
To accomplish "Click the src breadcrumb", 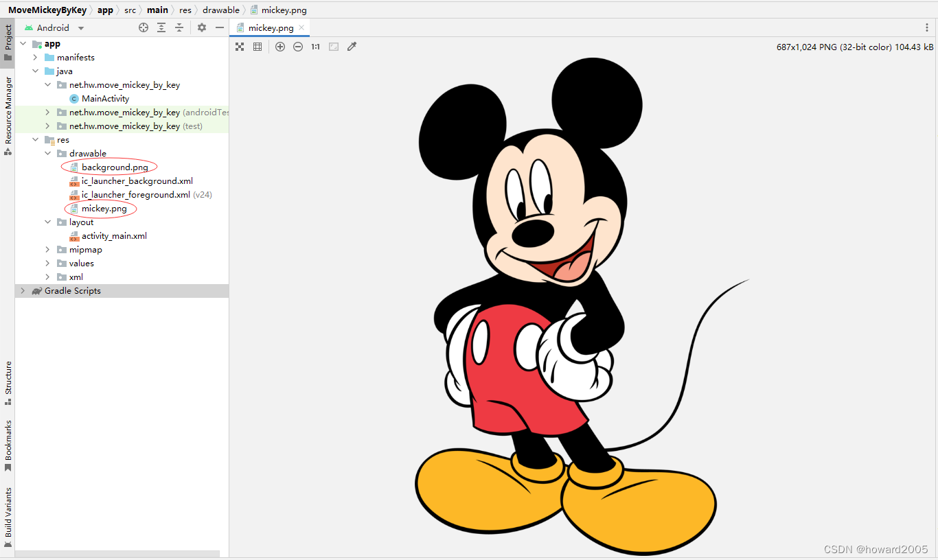I will (x=130, y=10).
